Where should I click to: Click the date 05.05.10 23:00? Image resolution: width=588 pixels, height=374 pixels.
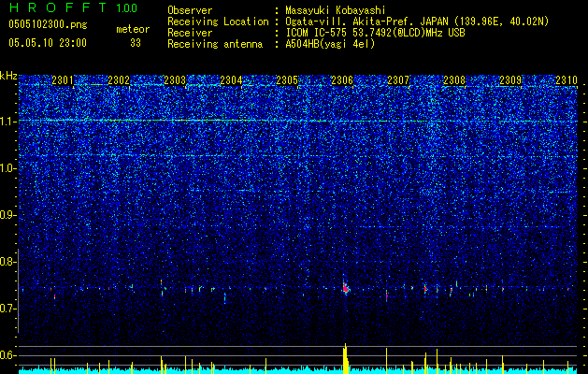(x=48, y=43)
